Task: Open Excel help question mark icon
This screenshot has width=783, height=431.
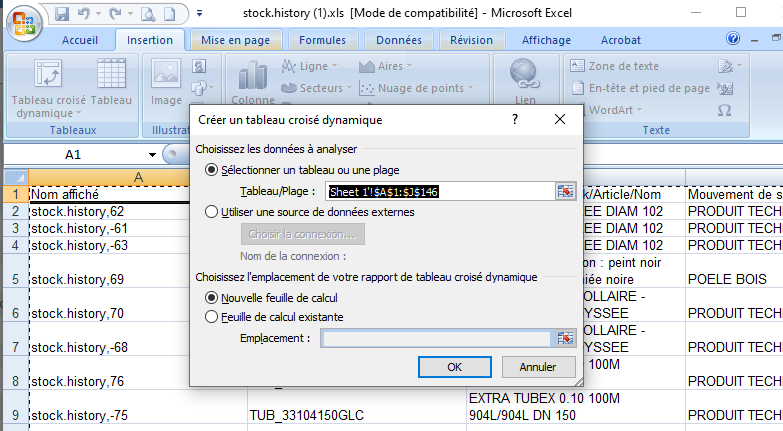Action: [x=733, y=38]
